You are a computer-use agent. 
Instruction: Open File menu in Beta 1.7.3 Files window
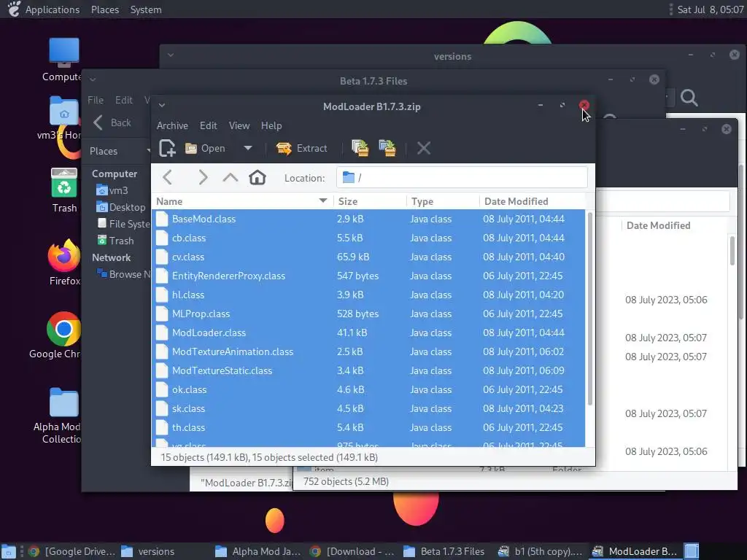[96, 100]
